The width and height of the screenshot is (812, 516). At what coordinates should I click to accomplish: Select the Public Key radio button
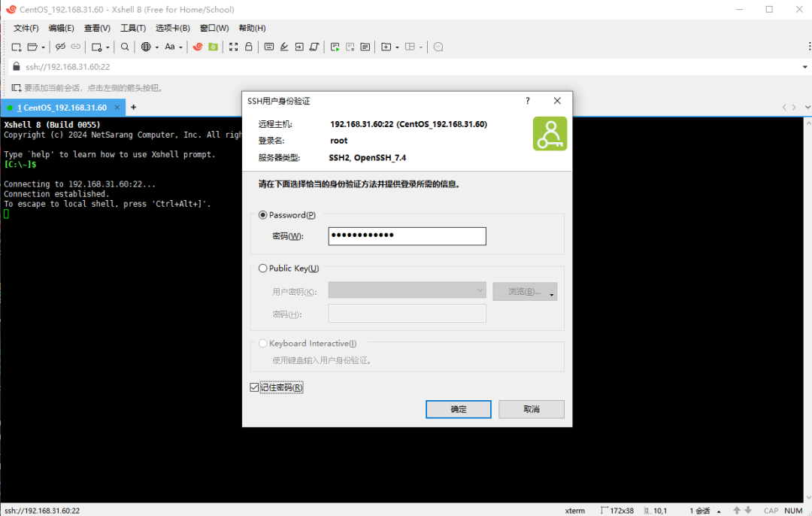(263, 269)
